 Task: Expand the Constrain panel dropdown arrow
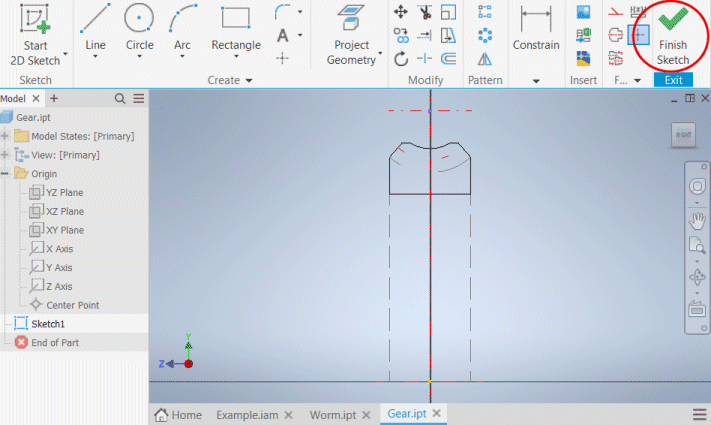pos(536,81)
